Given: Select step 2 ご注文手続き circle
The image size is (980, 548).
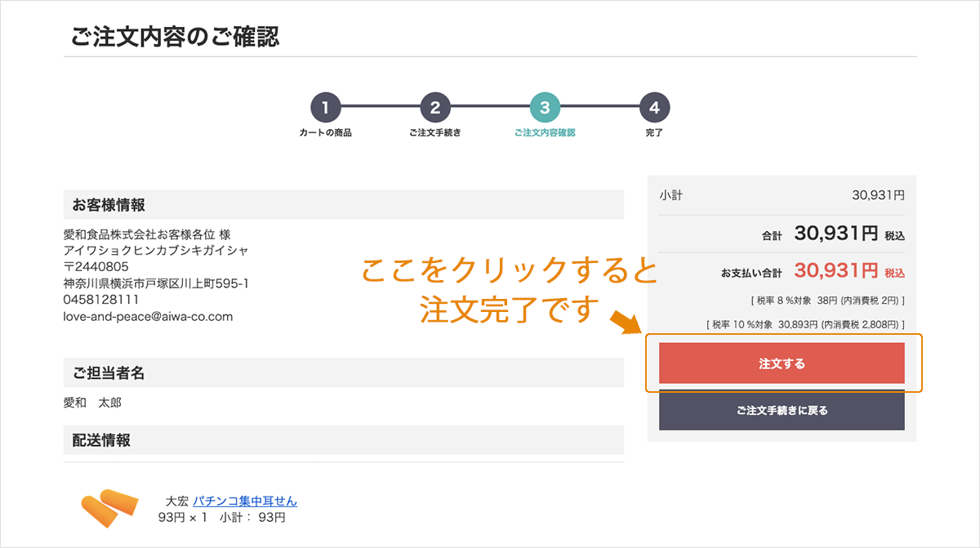Looking at the screenshot, I should click(435, 107).
